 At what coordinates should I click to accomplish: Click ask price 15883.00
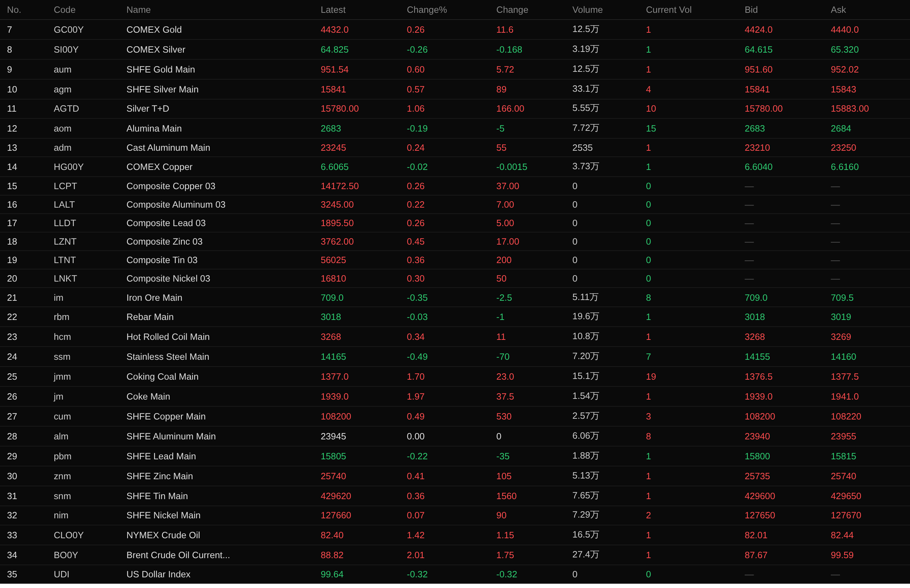point(850,109)
